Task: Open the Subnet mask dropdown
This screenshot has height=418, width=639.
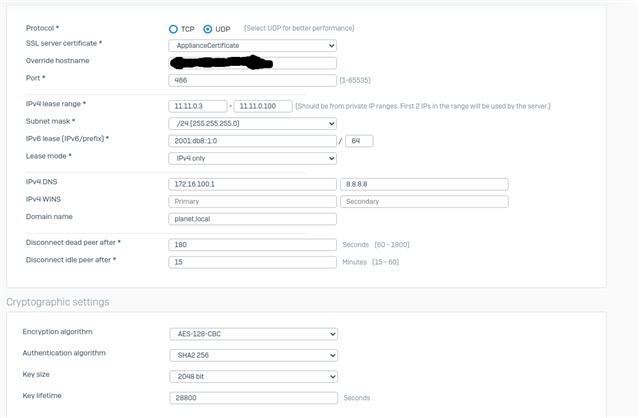Action: pos(252,123)
